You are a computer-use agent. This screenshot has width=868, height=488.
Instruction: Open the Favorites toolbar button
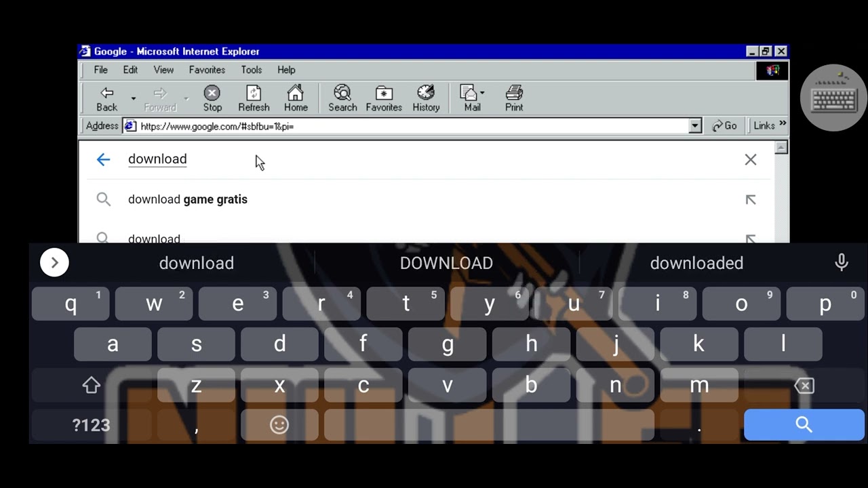[384, 98]
